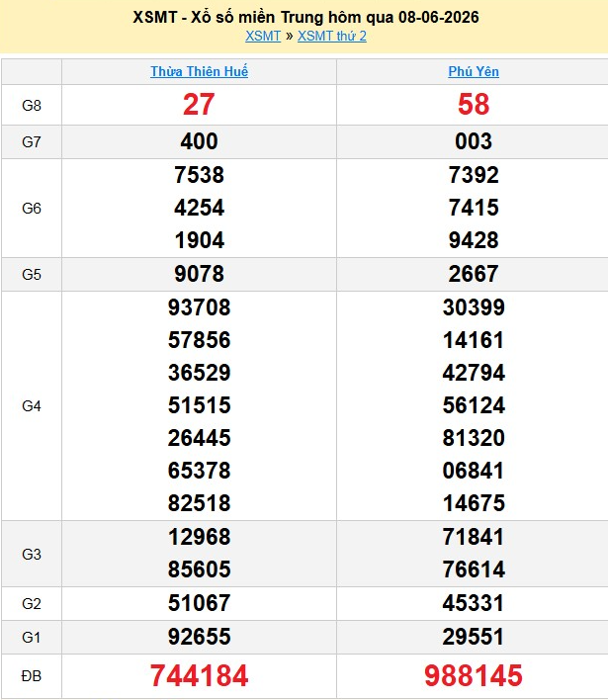The height and width of the screenshot is (700, 608).
Task: Select G8 result 27 for Thừa Thiên Huế
Action: (199, 105)
